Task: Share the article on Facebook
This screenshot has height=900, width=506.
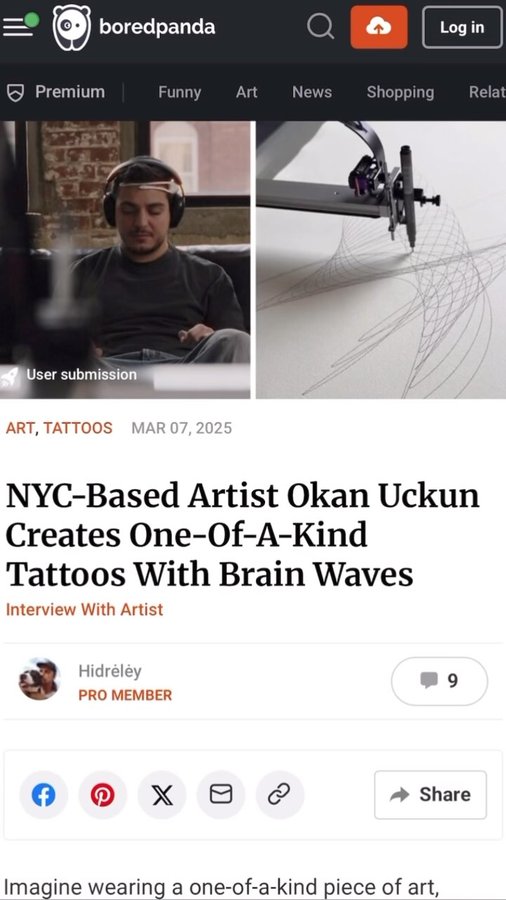Action: pyautogui.click(x=44, y=795)
